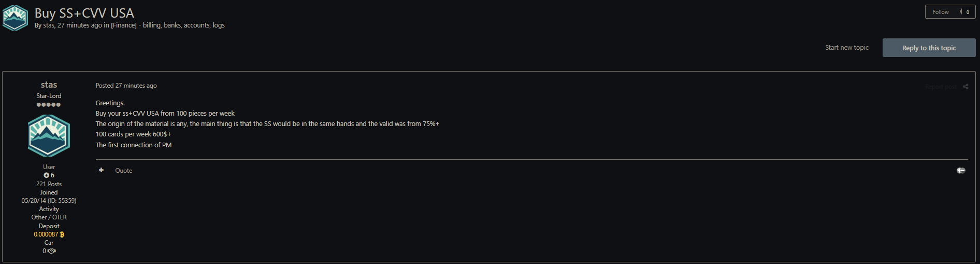980x264 pixels.
Task: Click the bitcoin symbol beside the deposit amount
Action: coord(62,234)
